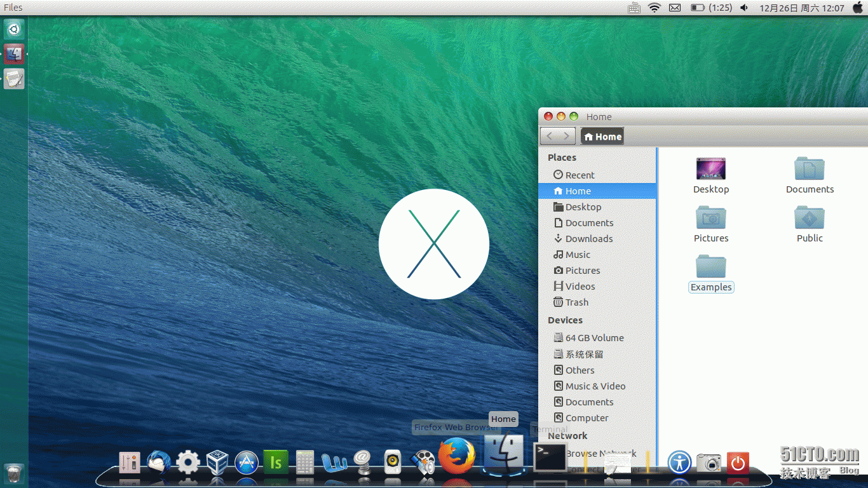The height and width of the screenshot is (488, 868).
Task: Click the Apple logo session menu
Action: pyautogui.click(x=858, y=8)
